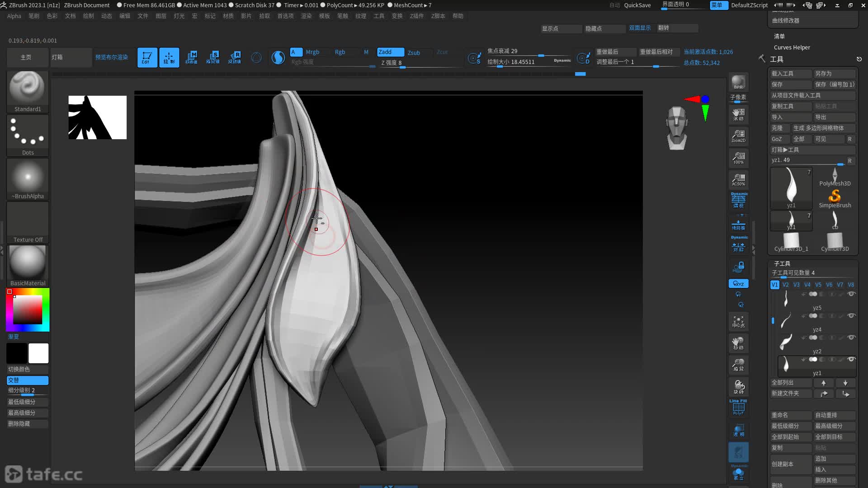868x488 pixels.
Task: Open the 笔刷 brush menu
Action: [x=34, y=16]
